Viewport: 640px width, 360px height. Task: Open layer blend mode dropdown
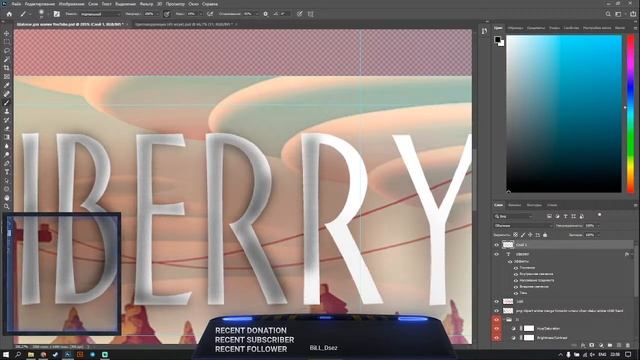tap(523, 226)
